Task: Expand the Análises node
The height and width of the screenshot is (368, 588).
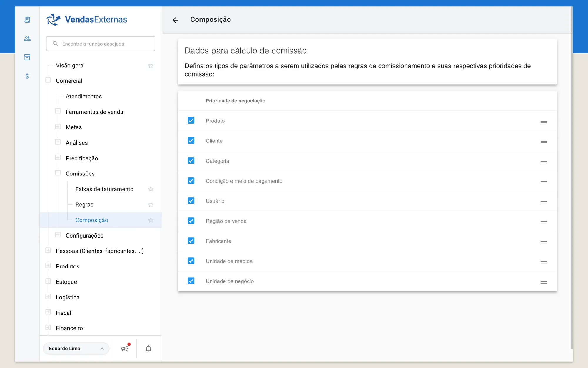Action: [x=58, y=142]
